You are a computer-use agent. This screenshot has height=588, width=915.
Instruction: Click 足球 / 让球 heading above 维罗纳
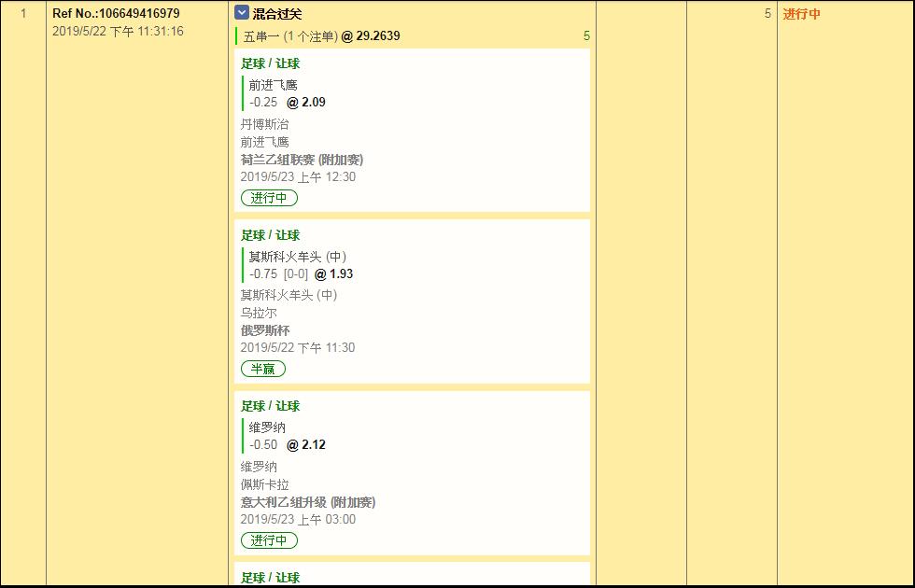(270, 406)
